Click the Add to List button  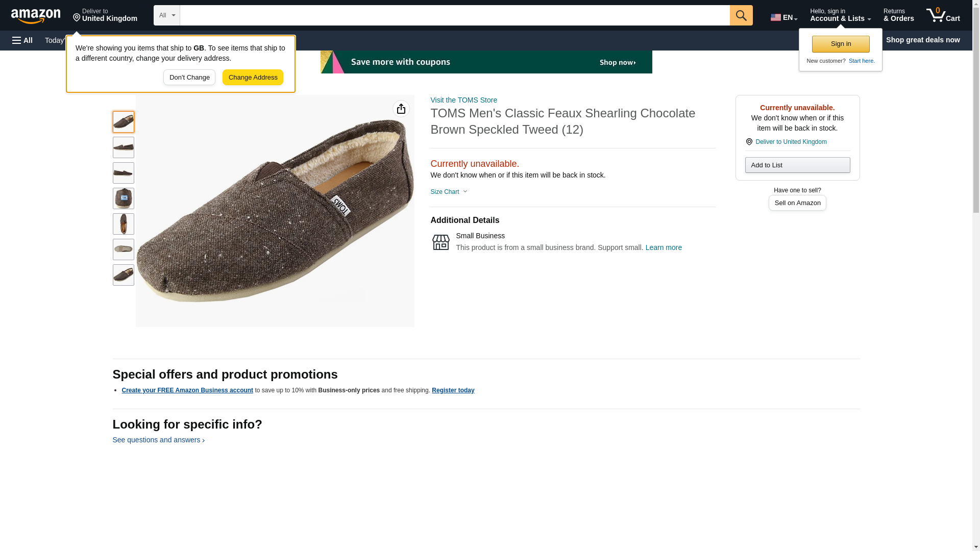coord(797,165)
